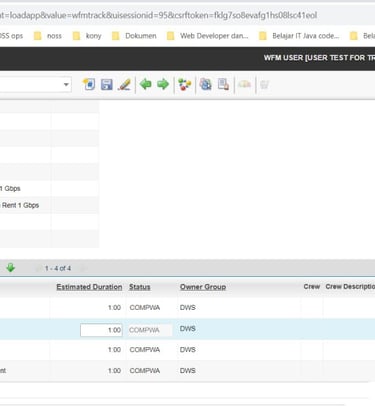
Task: Click WFM USER header text
Action: [319, 58]
